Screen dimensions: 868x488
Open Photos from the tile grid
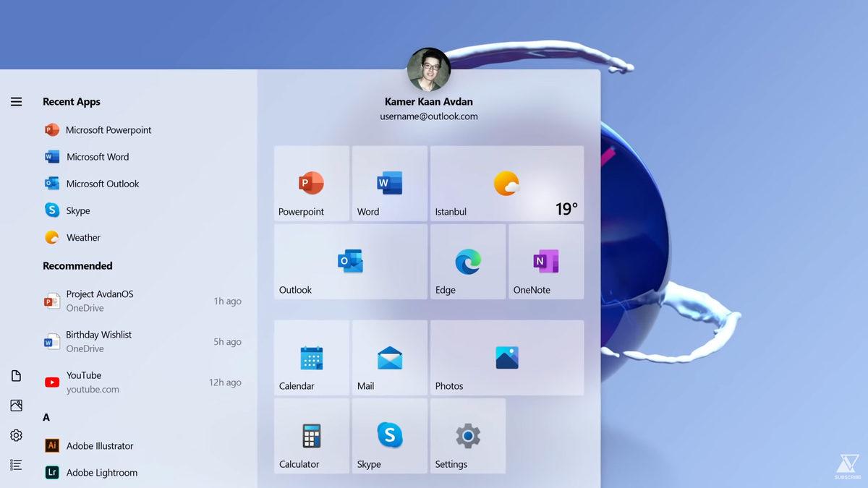click(506, 358)
